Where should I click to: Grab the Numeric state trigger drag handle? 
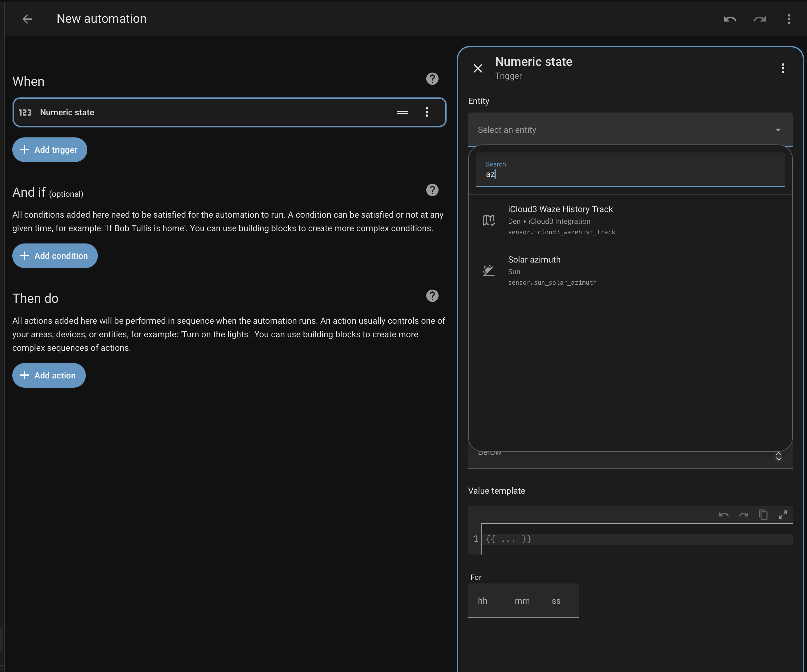coord(402,112)
